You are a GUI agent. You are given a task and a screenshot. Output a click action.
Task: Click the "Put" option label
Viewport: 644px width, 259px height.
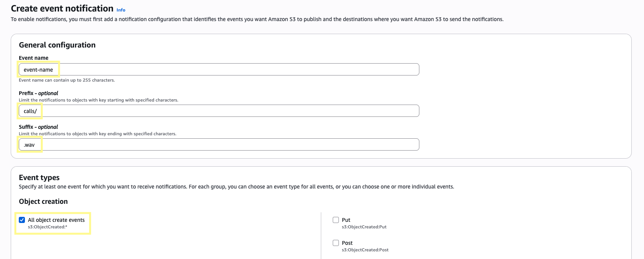pyautogui.click(x=346, y=220)
